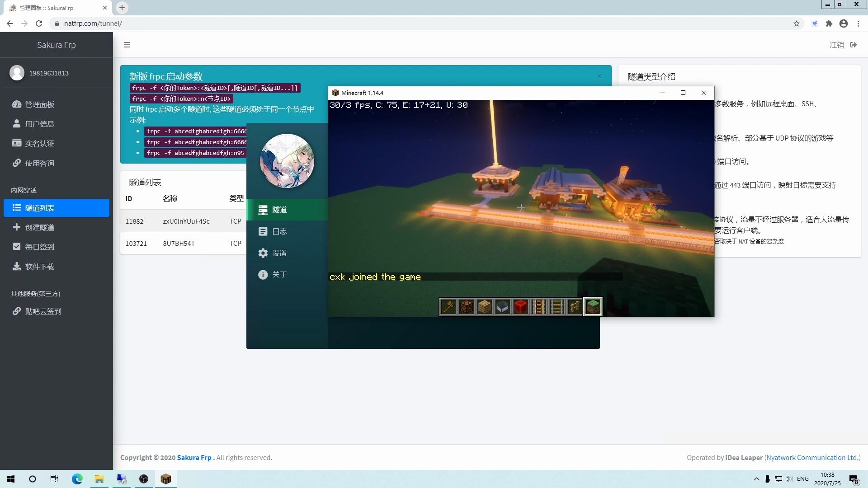
Task: Click the anime avatar in launcher
Action: point(287,161)
